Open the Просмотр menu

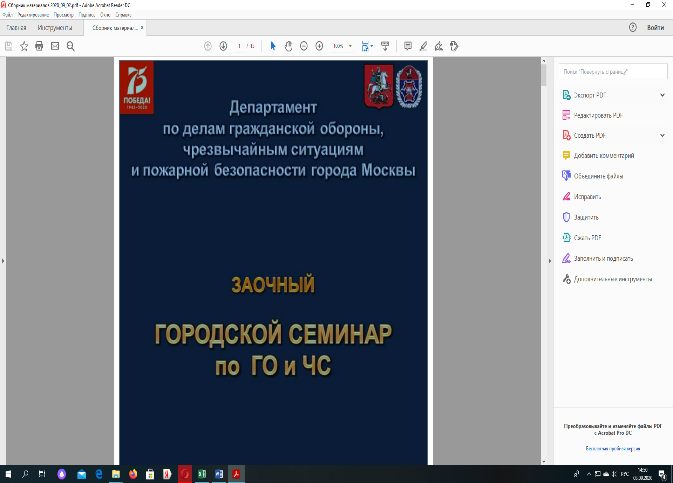click(x=64, y=15)
